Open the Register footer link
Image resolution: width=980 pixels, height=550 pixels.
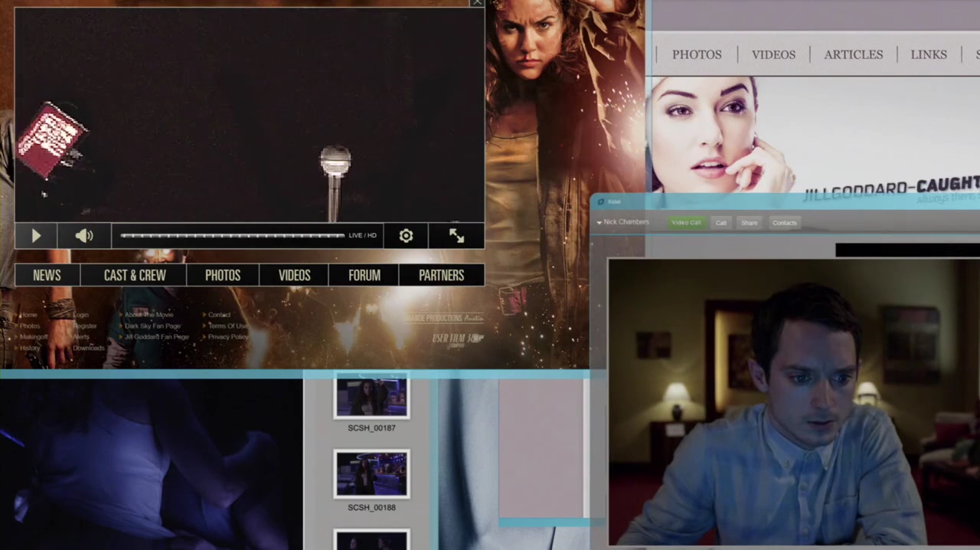coord(85,326)
